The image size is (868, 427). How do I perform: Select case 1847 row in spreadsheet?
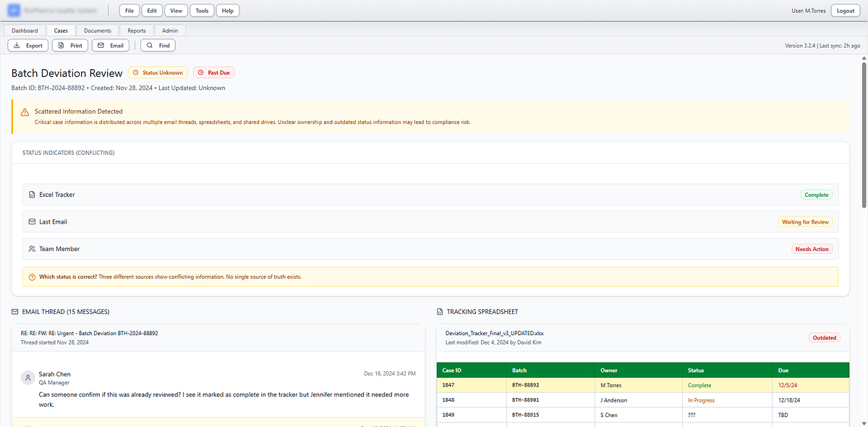point(642,386)
